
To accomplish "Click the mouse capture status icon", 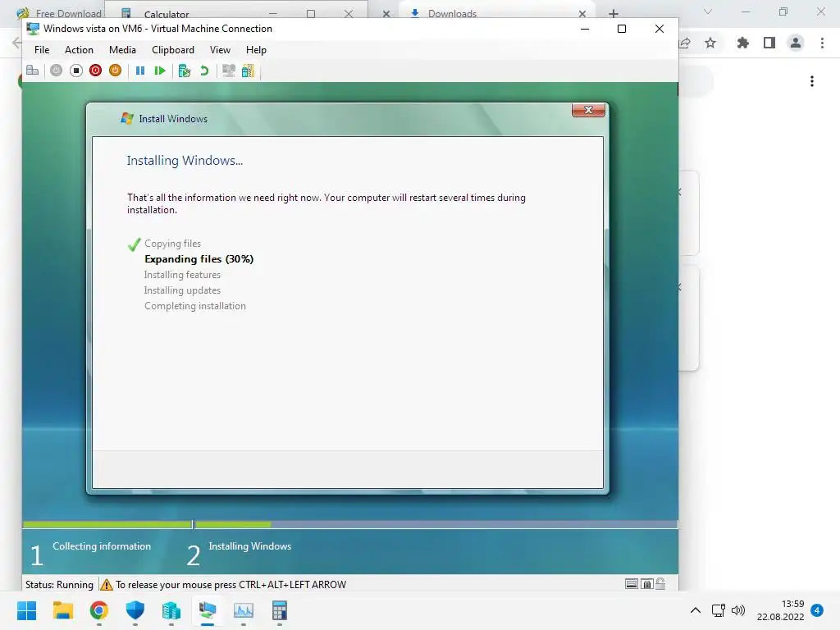I will coord(646,584).
